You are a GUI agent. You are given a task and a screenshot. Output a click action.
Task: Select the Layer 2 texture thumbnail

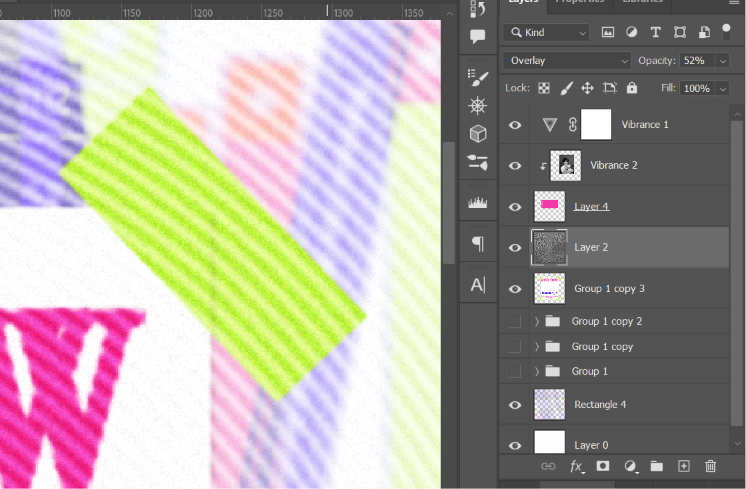click(x=550, y=247)
